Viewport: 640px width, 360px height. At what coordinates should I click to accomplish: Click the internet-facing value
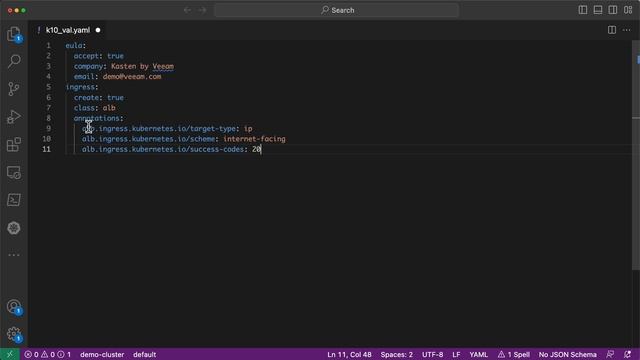click(254, 139)
